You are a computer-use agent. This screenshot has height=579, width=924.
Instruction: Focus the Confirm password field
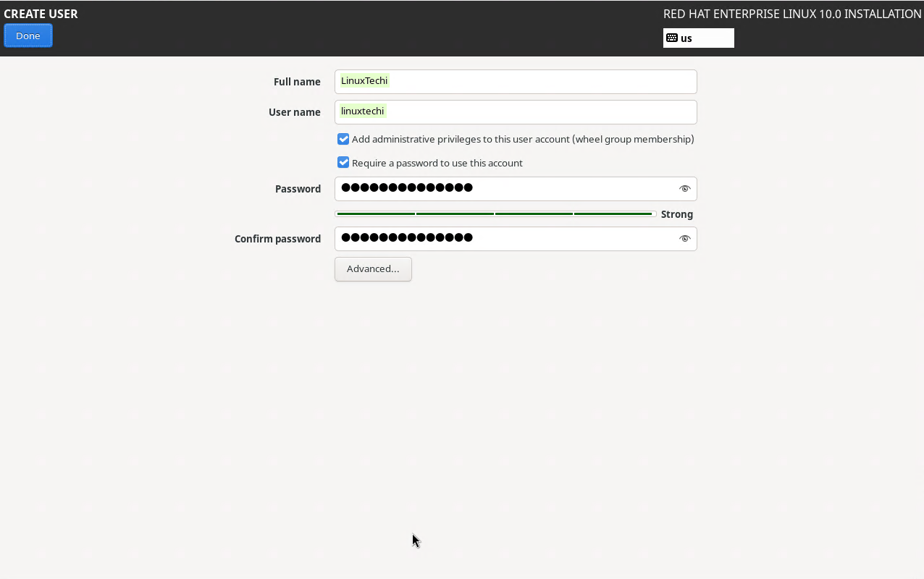516,239
